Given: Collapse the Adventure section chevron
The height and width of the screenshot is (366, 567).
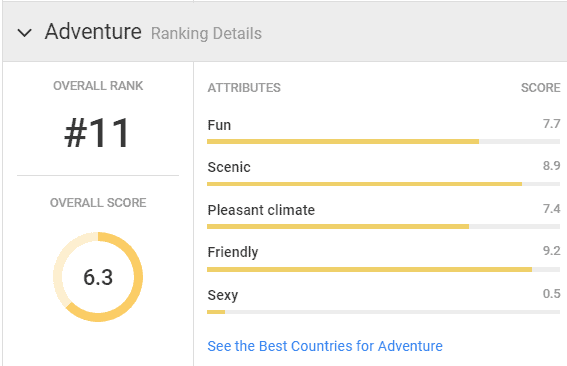Looking at the screenshot, I should point(25,33).
